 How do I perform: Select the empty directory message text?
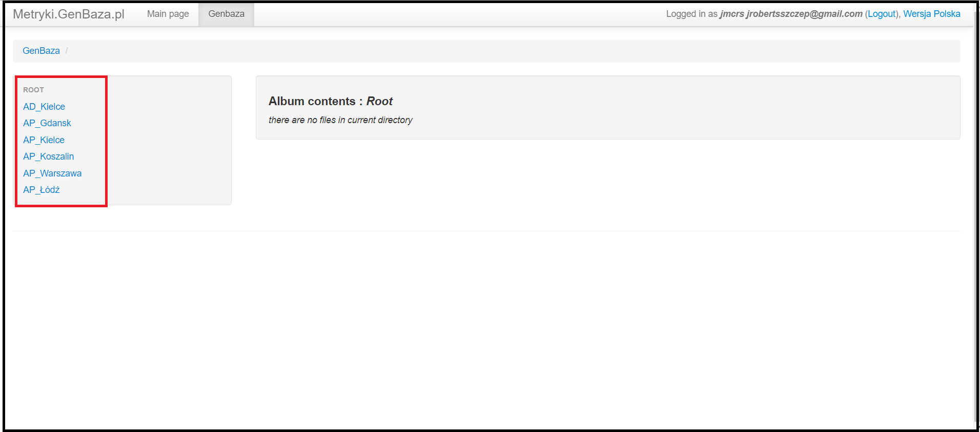click(340, 120)
